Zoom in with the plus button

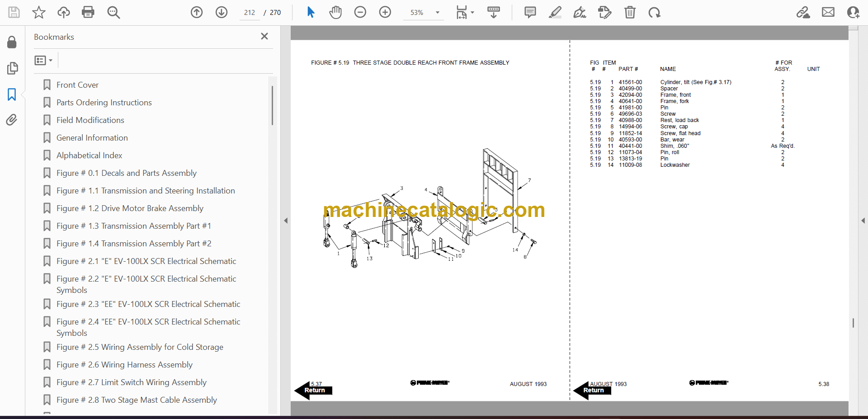click(385, 12)
